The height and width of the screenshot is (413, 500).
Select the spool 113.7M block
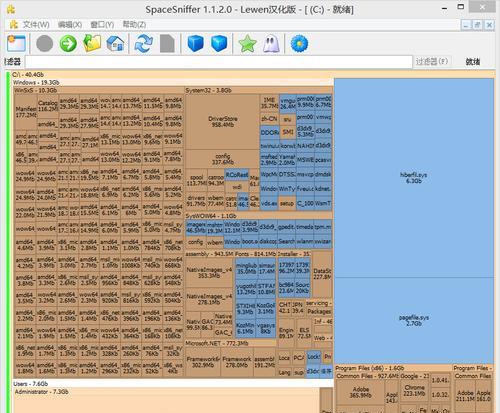point(196,180)
